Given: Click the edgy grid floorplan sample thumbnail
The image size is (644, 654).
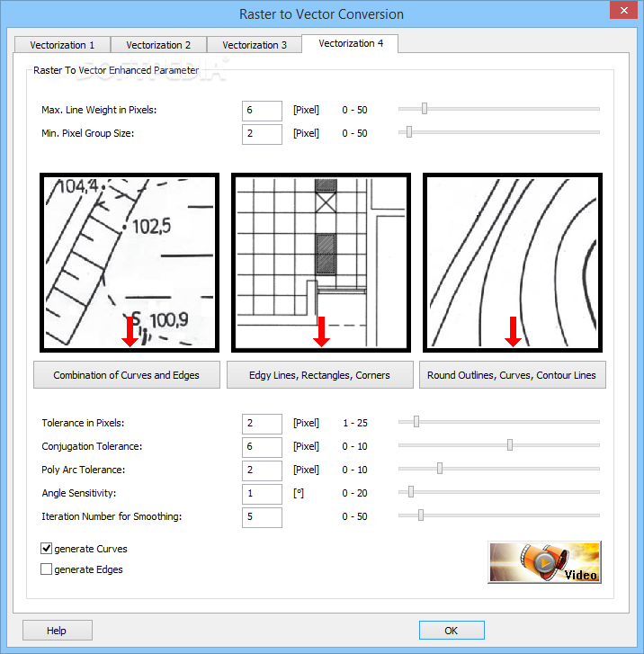Looking at the screenshot, I should pyautogui.click(x=321, y=263).
